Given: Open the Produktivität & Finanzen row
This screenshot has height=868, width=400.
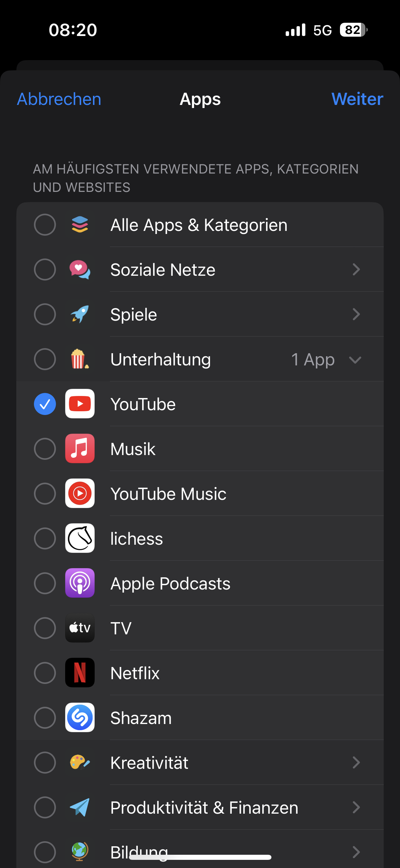Looking at the screenshot, I should 204,808.
